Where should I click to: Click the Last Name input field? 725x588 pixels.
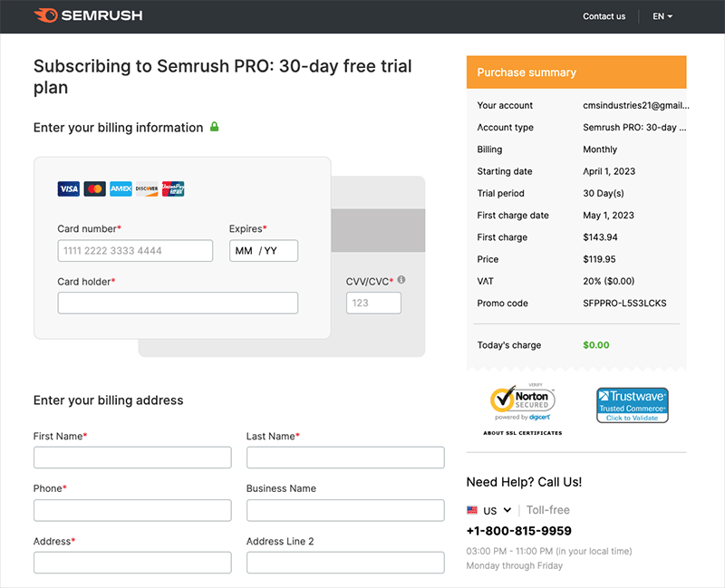345,458
